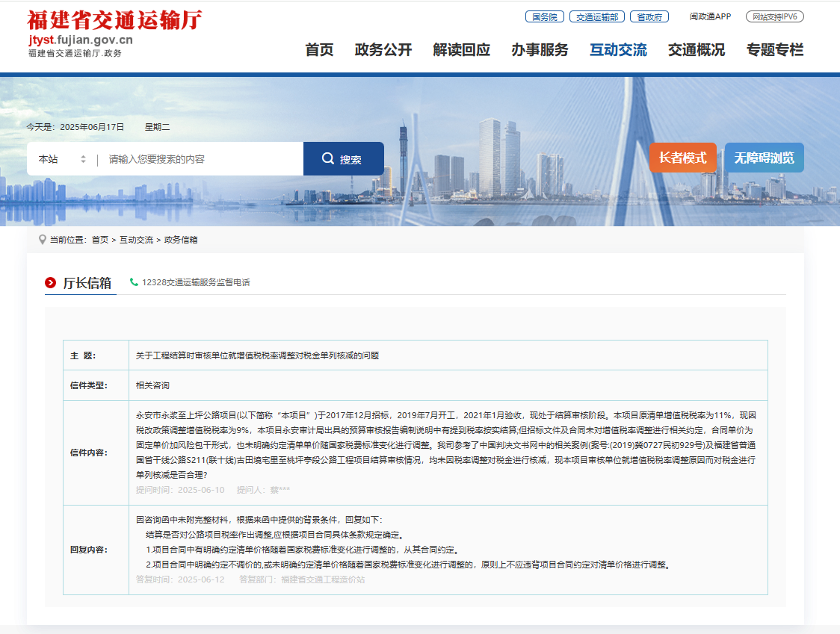The height and width of the screenshot is (634, 840).
Task: Click the search magnifier icon
Action: tap(328, 158)
